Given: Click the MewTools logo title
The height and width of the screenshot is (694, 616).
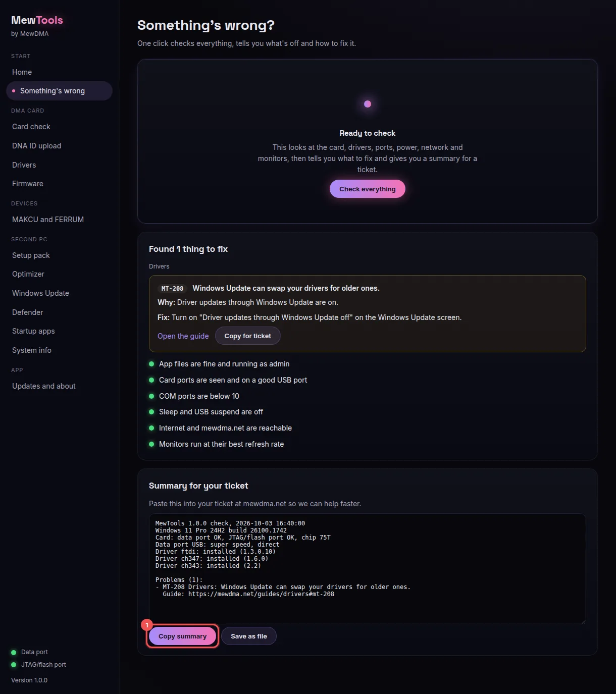Looking at the screenshot, I should tap(37, 20).
